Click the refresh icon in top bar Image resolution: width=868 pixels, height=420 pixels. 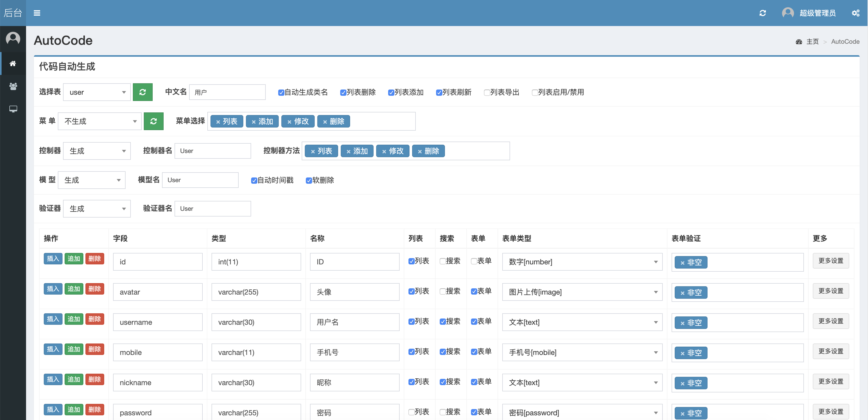[762, 13]
